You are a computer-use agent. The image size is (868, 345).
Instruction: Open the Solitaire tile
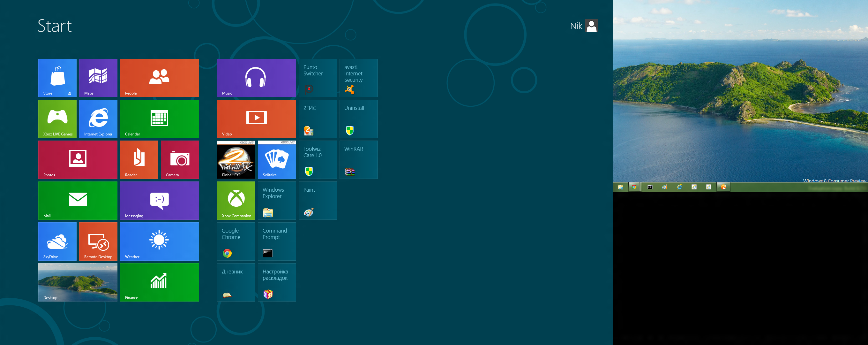[x=277, y=159]
